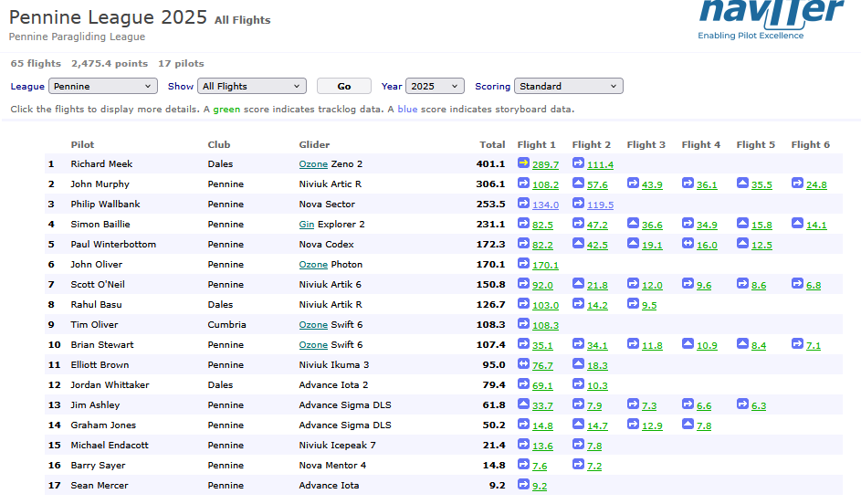Screen dimensions: 861x504
Task: Follow the Gin glider brand link
Action: [x=307, y=225]
